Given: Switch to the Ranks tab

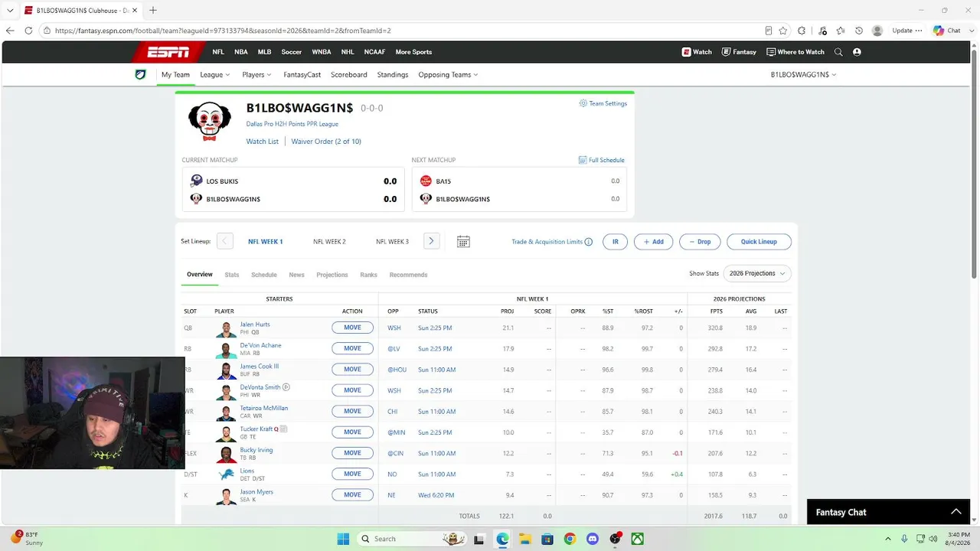Looking at the screenshot, I should (x=369, y=275).
